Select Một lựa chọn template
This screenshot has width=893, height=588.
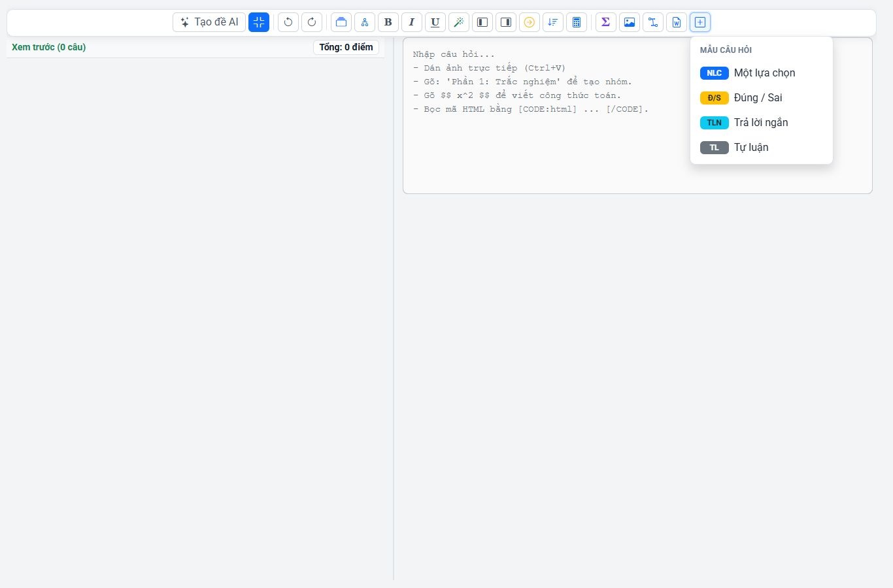tap(762, 73)
